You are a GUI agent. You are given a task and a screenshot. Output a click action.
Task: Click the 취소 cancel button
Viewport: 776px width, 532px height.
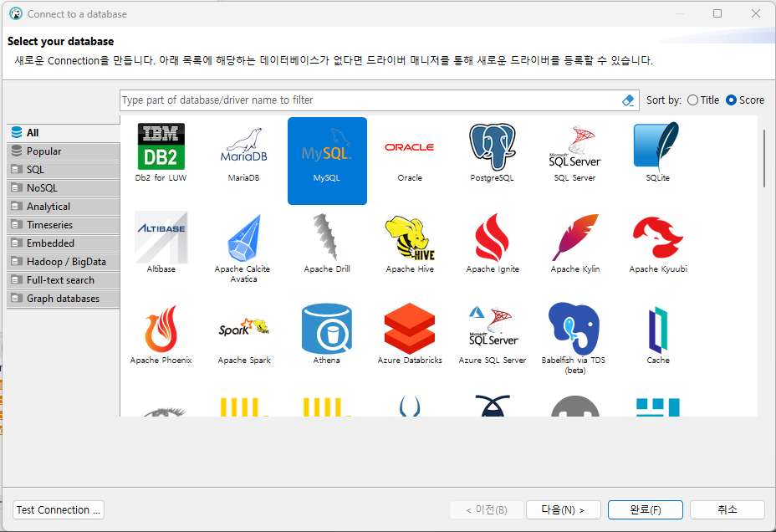(x=727, y=509)
